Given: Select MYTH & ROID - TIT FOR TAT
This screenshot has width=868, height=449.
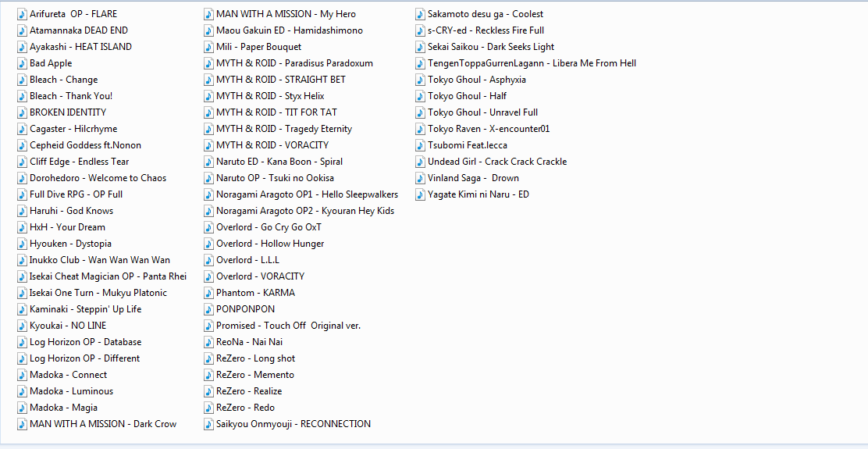Looking at the screenshot, I should point(277,112).
